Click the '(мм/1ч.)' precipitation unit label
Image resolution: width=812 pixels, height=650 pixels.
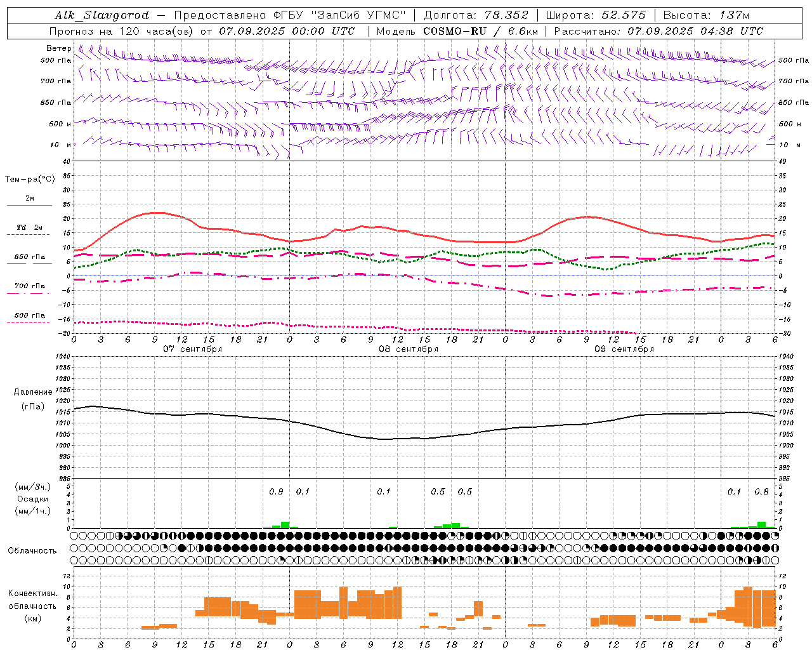[33, 511]
